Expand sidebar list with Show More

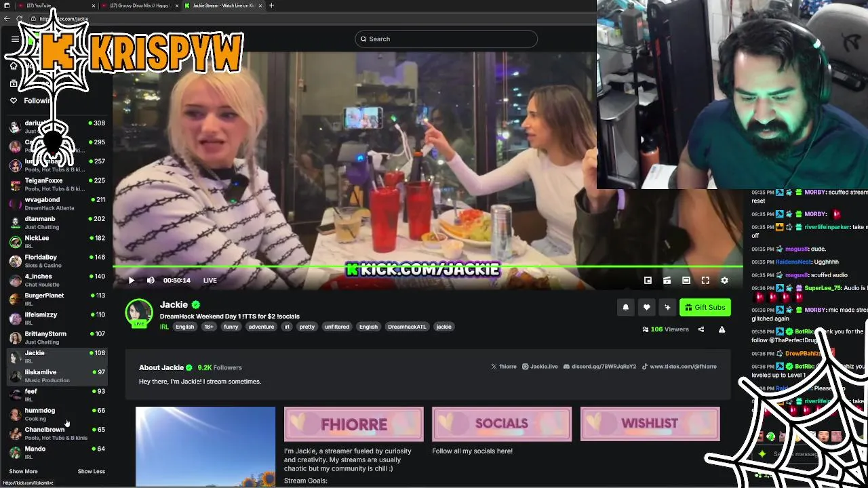click(x=23, y=471)
